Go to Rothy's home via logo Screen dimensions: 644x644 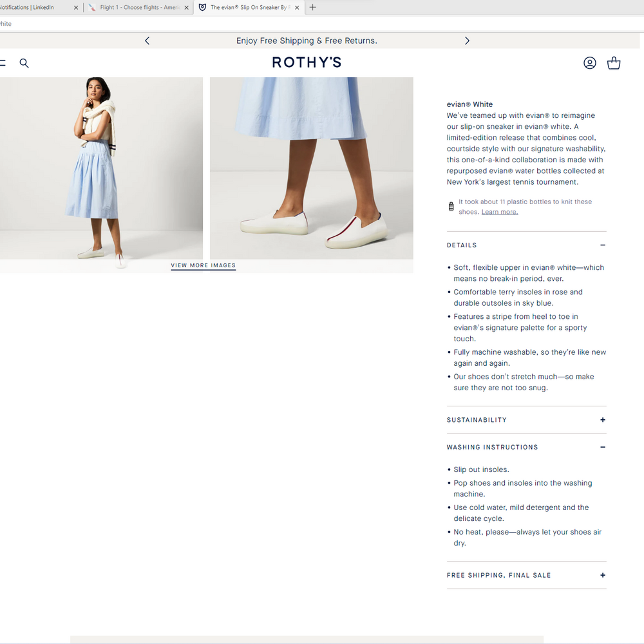coord(307,62)
